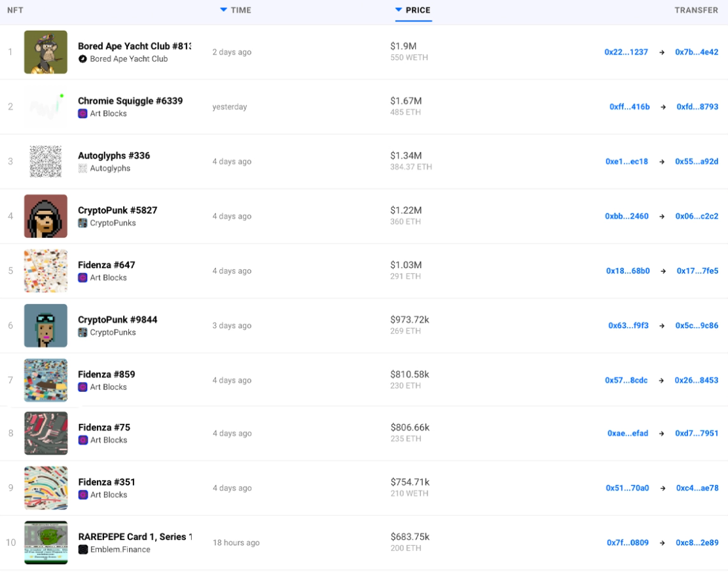Follow recipient address 0x5c...9c86

point(697,326)
